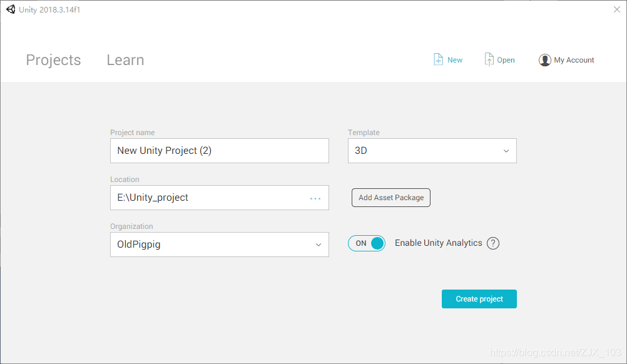Image resolution: width=627 pixels, height=364 pixels.
Task: Open the My Account label
Action: [574, 60]
